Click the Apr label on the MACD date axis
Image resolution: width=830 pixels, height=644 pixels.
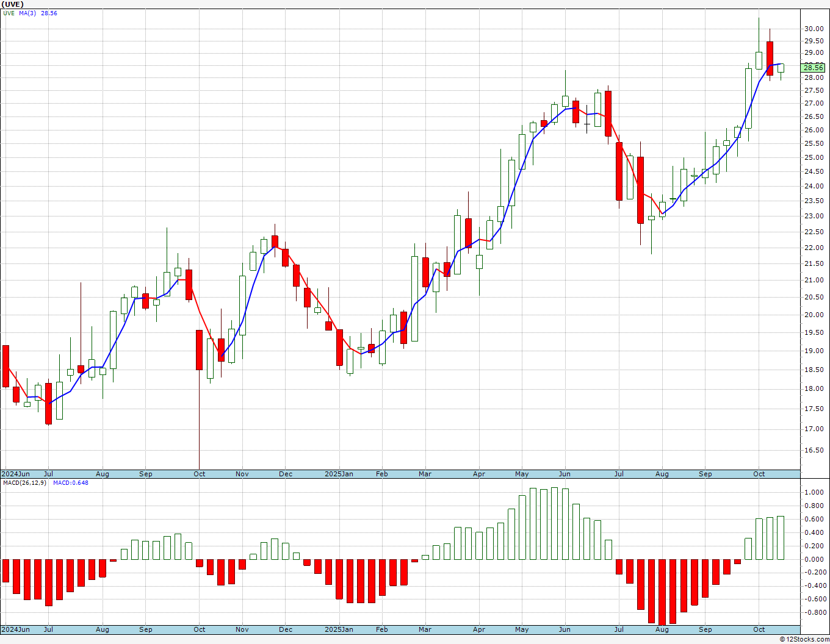click(479, 629)
